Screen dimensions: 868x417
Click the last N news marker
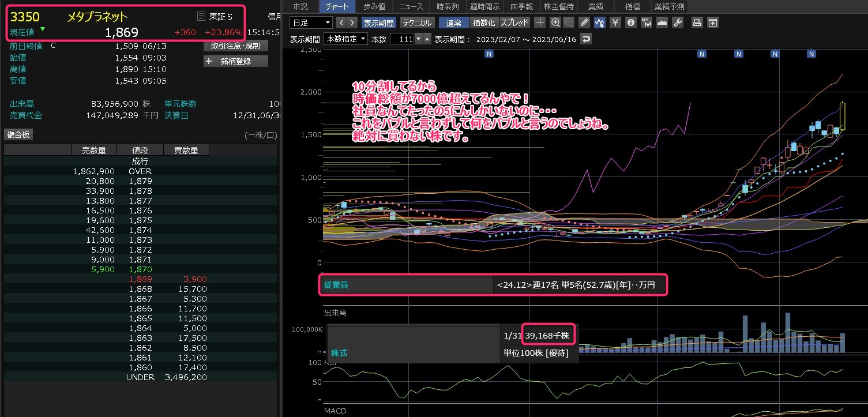[811, 54]
